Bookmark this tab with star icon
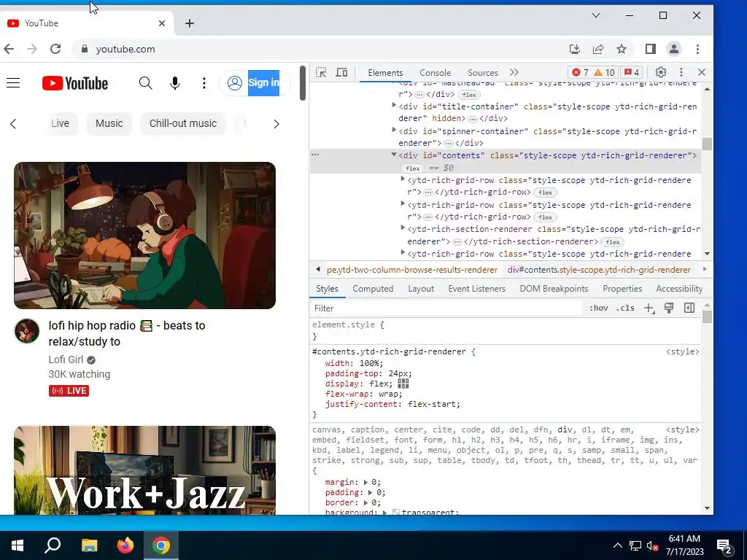747x560 pixels. 622,49
